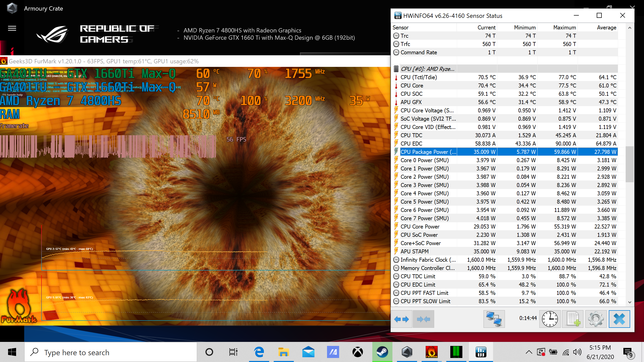The width and height of the screenshot is (644, 362).
Task: Open Mail app from taskbar
Action: (x=308, y=352)
